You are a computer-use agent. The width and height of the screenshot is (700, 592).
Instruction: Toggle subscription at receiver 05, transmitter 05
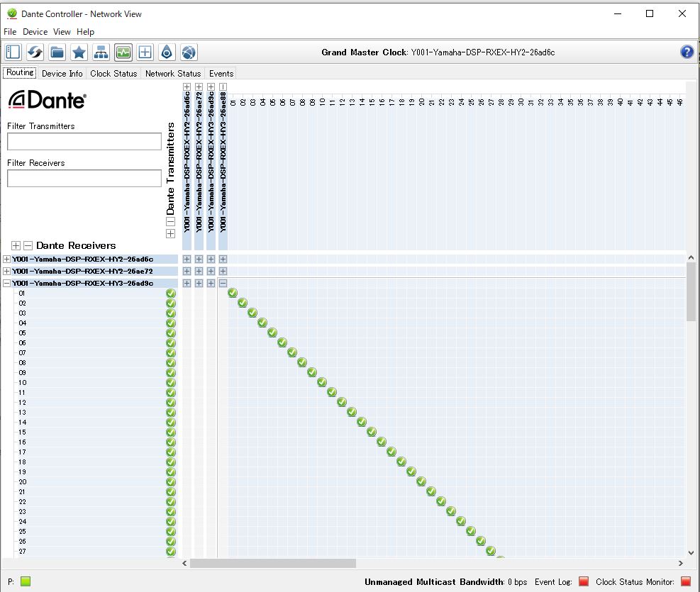tap(272, 333)
